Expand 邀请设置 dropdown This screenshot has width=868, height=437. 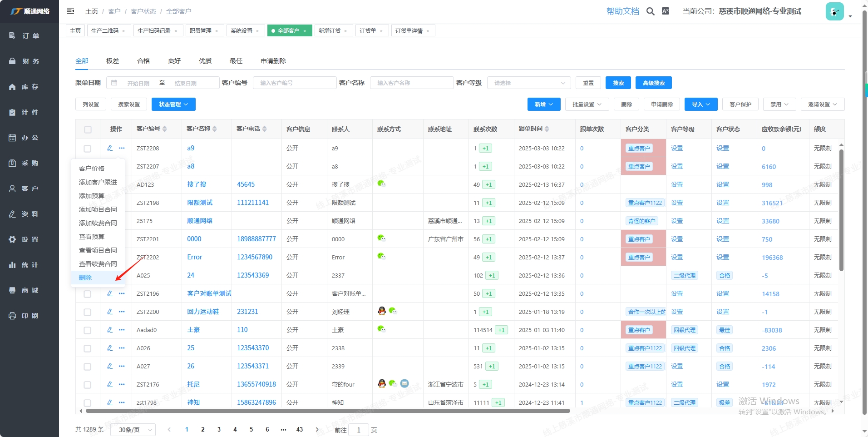(x=823, y=104)
